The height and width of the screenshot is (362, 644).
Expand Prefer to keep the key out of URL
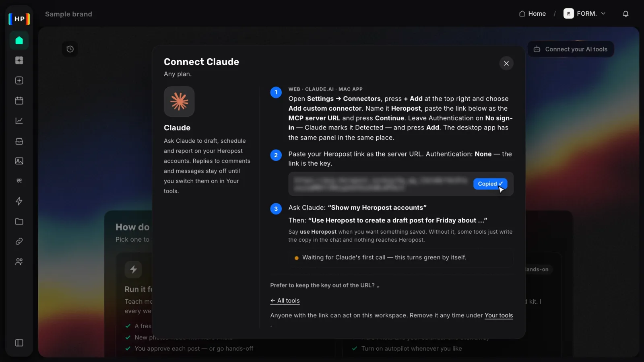click(325, 285)
